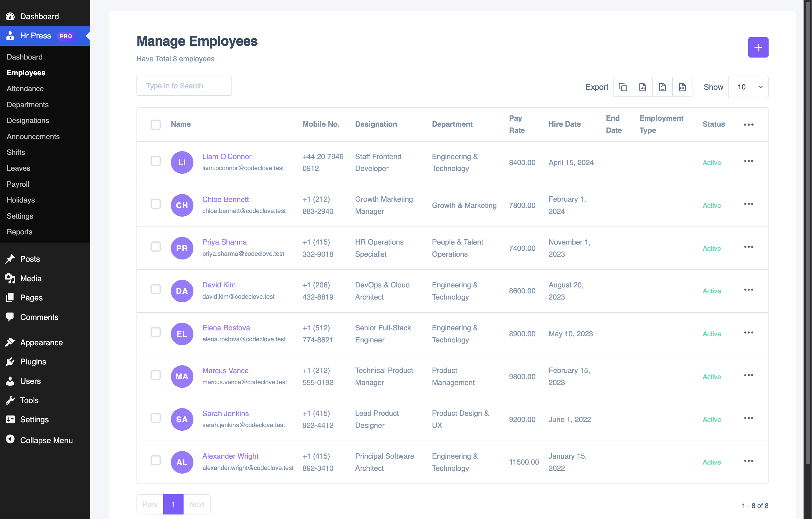Add a new employee with plus button
The height and width of the screenshot is (519, 812).
tap(758, 47)
